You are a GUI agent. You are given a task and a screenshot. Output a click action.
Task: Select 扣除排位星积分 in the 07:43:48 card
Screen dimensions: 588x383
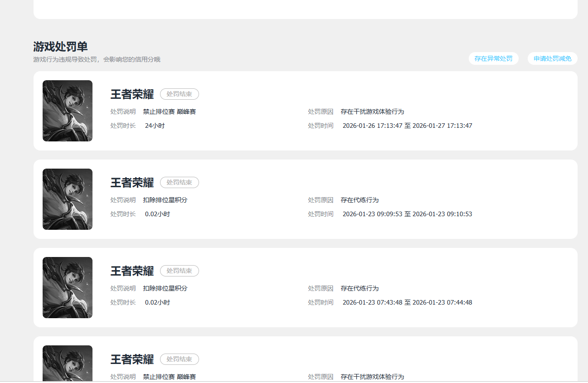[x=165, y=288]
